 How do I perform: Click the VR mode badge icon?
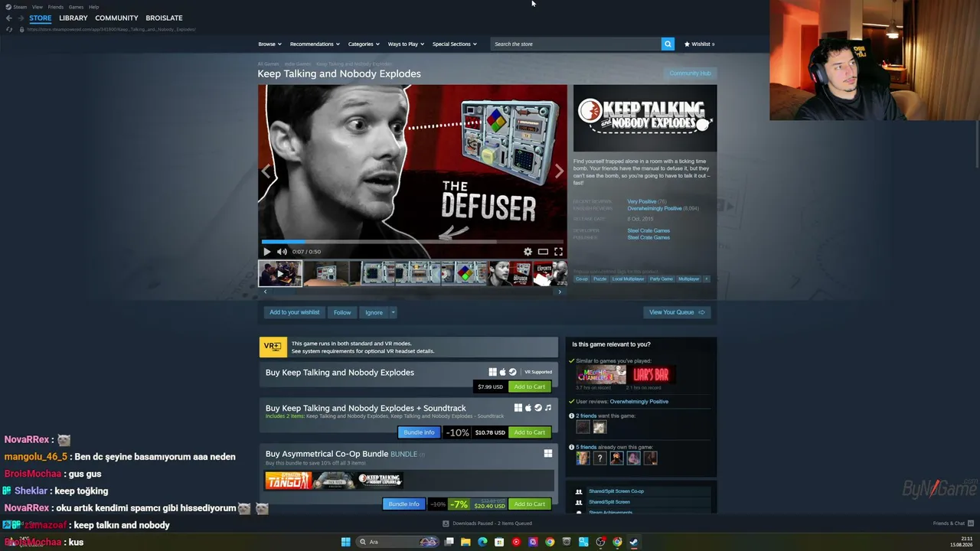(273, 347)
